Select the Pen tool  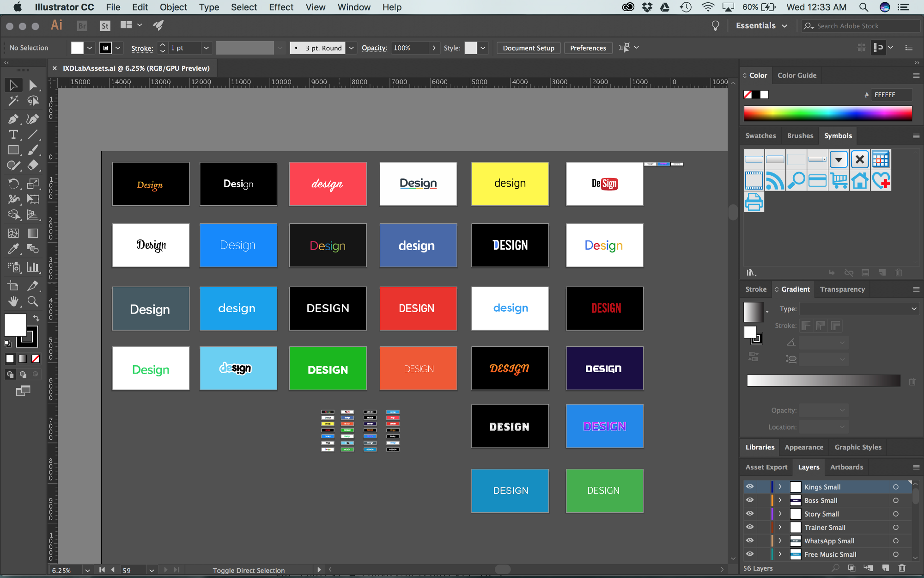tap(13, 119)
